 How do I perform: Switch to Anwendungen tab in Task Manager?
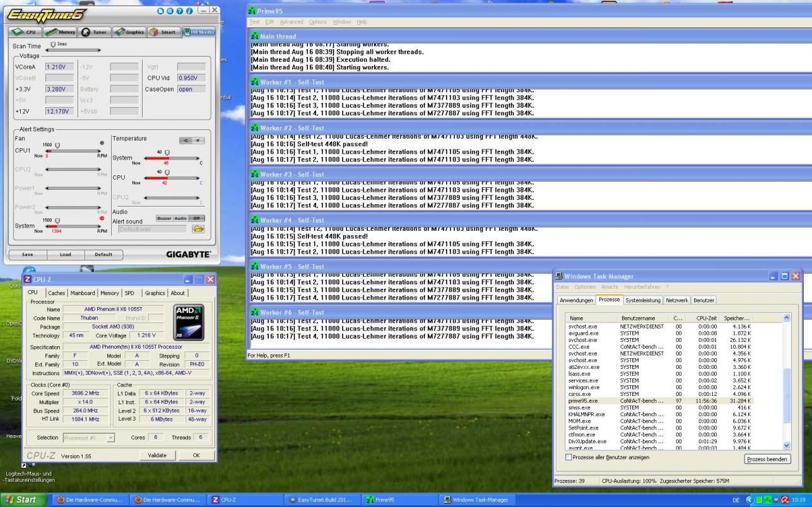576,300
